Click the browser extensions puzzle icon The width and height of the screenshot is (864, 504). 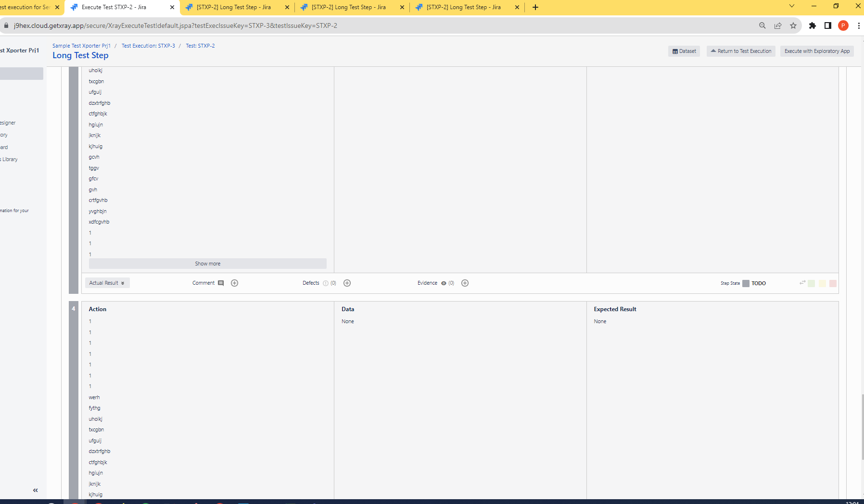813,25
